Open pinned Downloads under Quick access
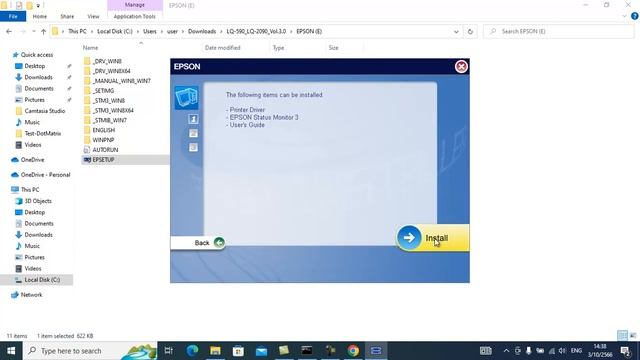The height and width of the screenshot is (360, 640). (38, 77)
